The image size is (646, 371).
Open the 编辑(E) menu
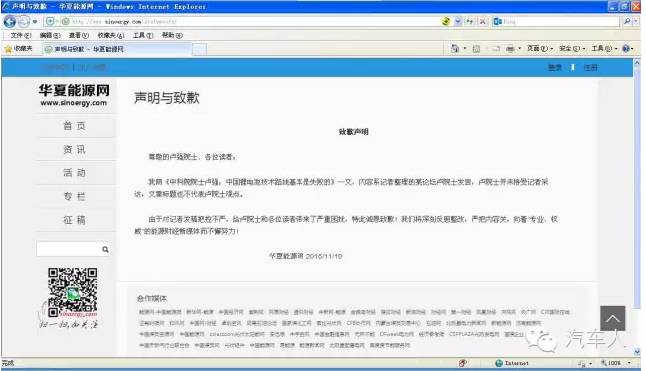[x=49, y=35]
